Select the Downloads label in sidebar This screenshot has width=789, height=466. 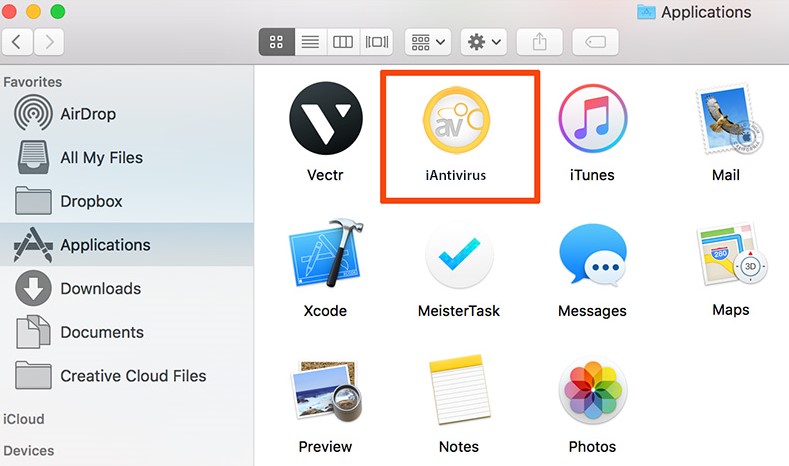click(x=101, y=288)
